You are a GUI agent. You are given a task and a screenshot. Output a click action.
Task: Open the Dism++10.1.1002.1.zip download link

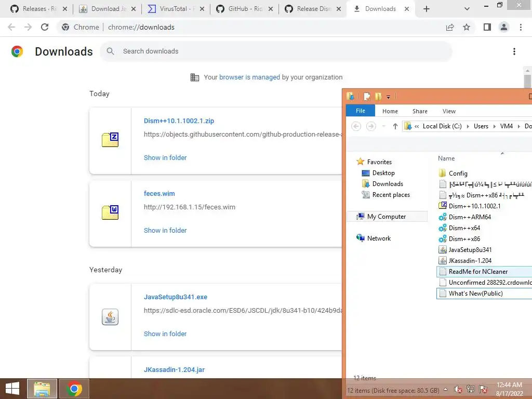pyautogui.click(x=179, y=121)
